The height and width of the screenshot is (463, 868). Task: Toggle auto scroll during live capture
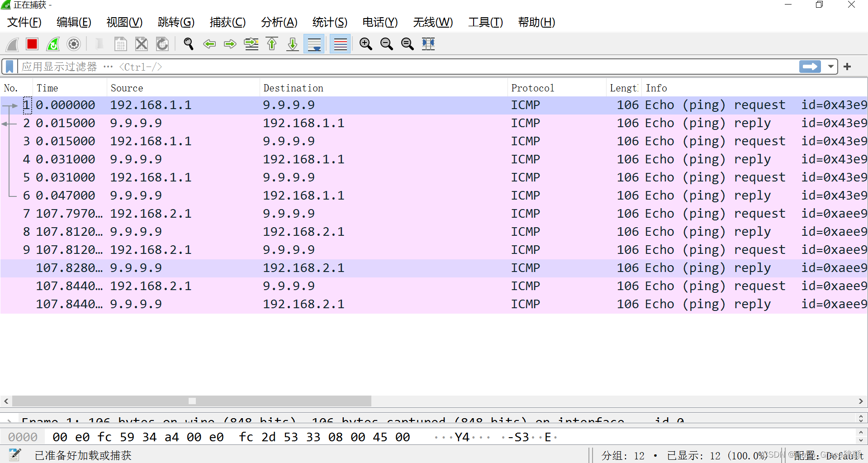point(314,44)
